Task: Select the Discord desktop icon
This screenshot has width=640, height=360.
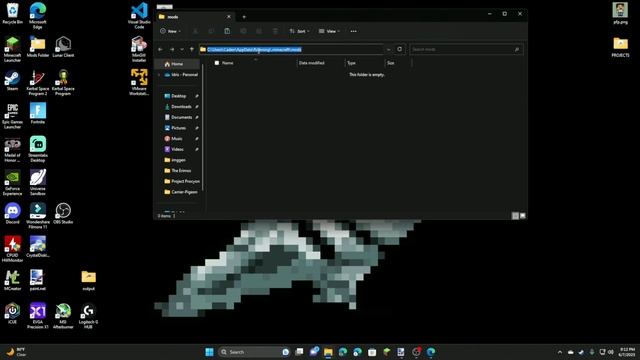Action: 12,214
